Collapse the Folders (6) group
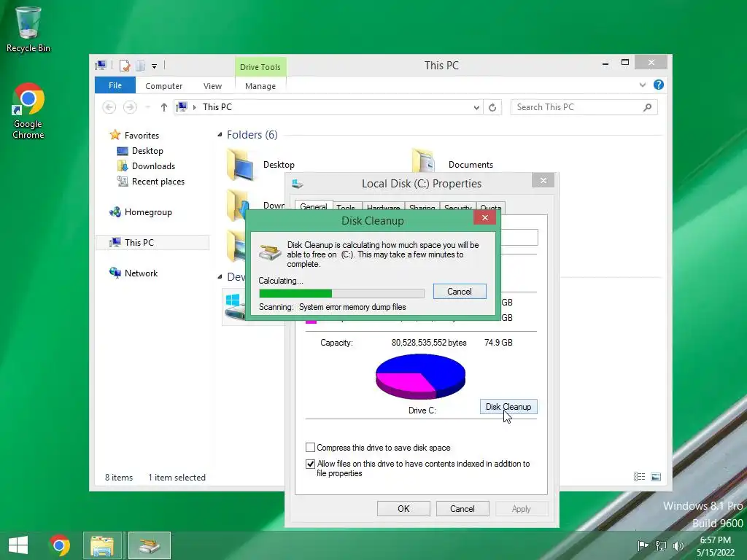 click(220, 135)
